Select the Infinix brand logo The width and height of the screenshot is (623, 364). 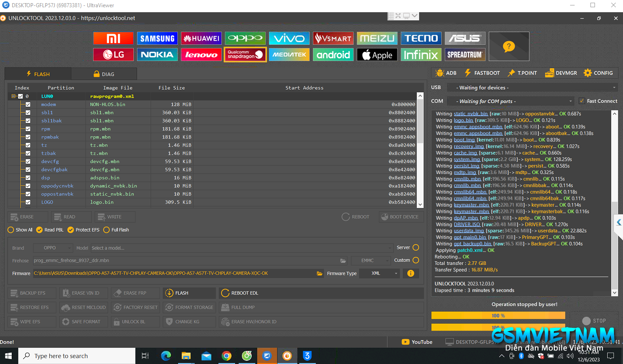[x=421, y=55]
